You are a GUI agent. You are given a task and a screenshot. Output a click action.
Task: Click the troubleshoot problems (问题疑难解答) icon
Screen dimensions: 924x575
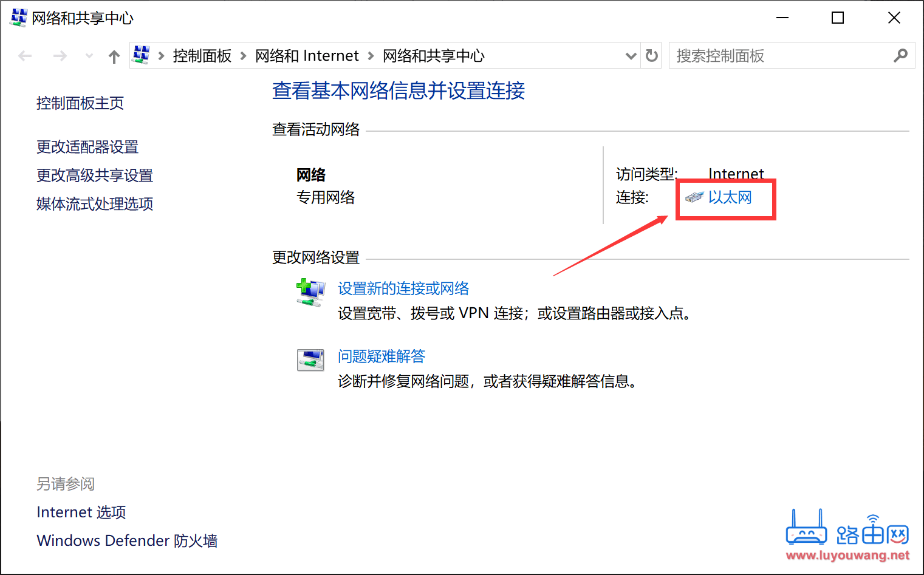click(x=310, y=360)
